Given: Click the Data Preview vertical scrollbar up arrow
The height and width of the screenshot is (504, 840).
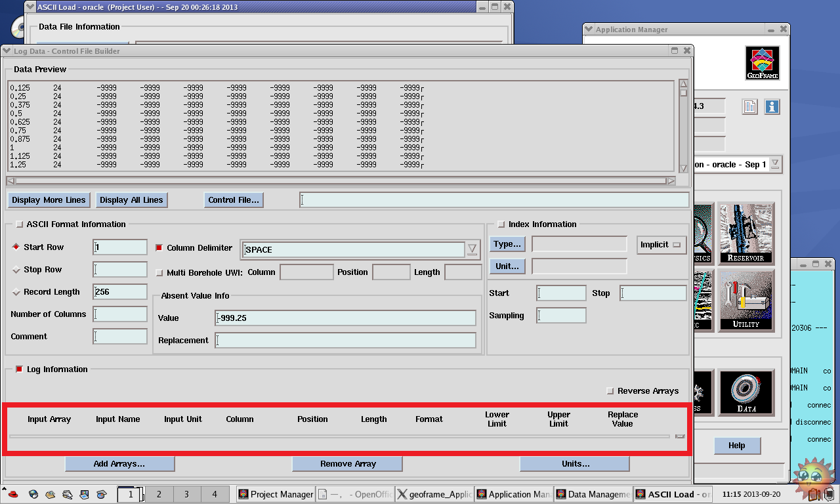Looking at the screenshot, I should point(683,84).
